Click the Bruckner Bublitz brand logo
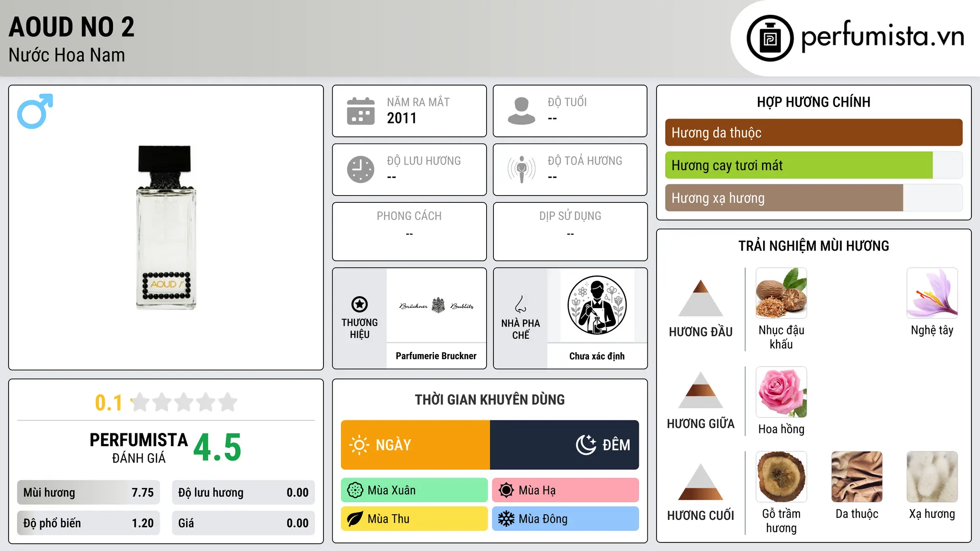Viewport: 980px width, 551px height. click(x=436, y=306)
